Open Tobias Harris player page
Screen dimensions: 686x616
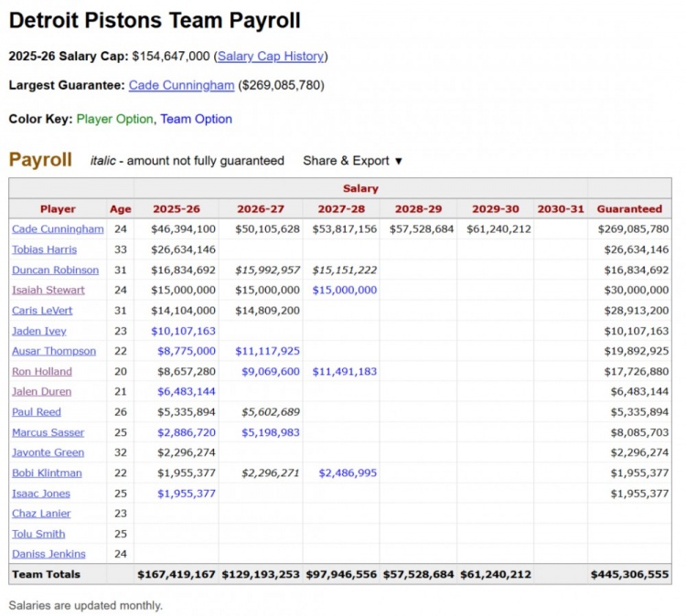coord(44,250)
